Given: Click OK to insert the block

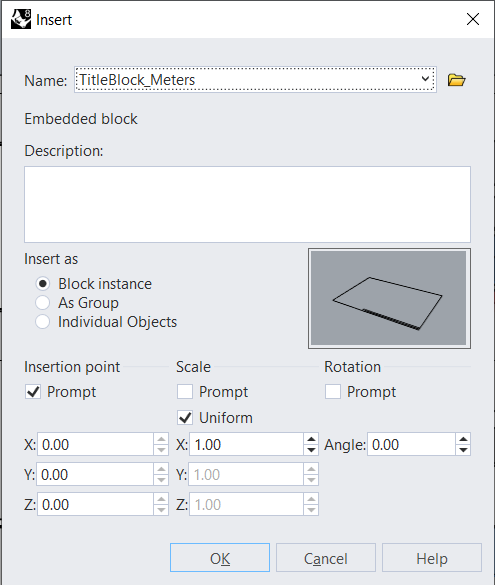Looking at the screenshot, I should click(x=220, y=558).
